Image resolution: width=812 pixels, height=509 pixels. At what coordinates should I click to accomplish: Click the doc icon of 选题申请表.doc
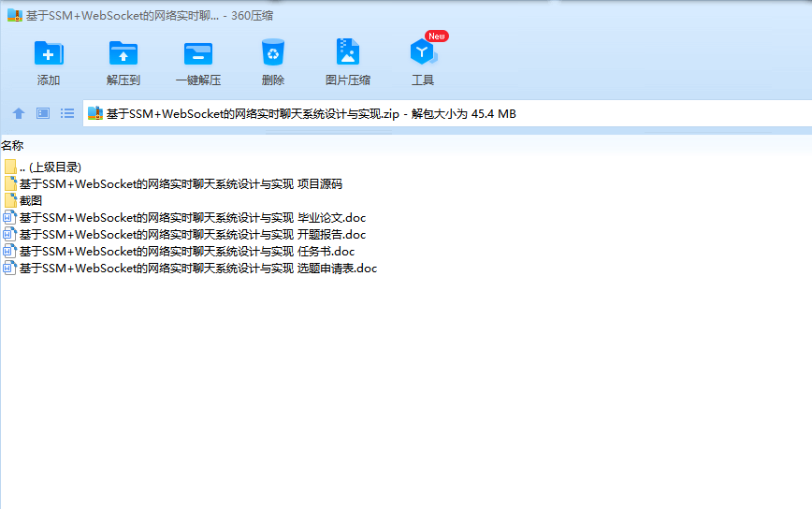tap(10, 268)
